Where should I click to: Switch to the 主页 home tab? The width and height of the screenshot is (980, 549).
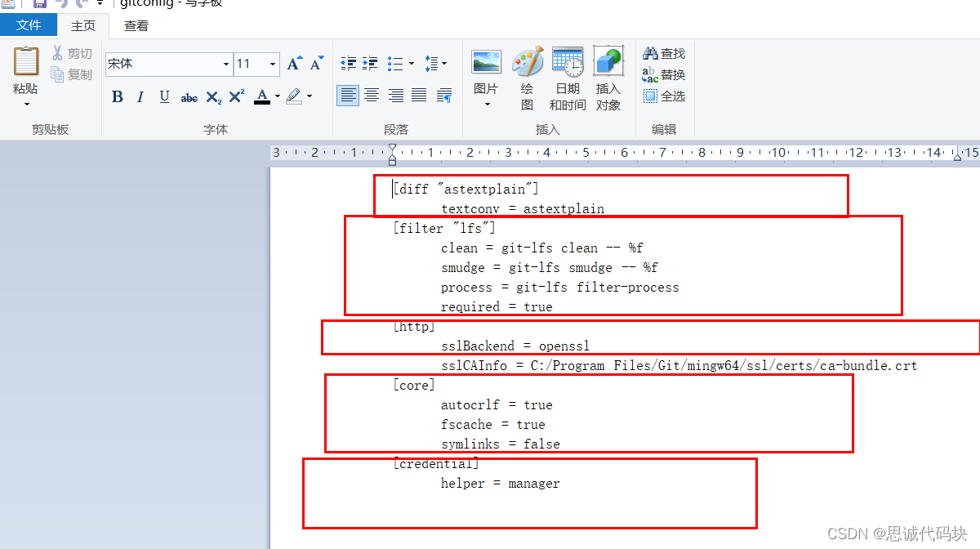[83, 25]
